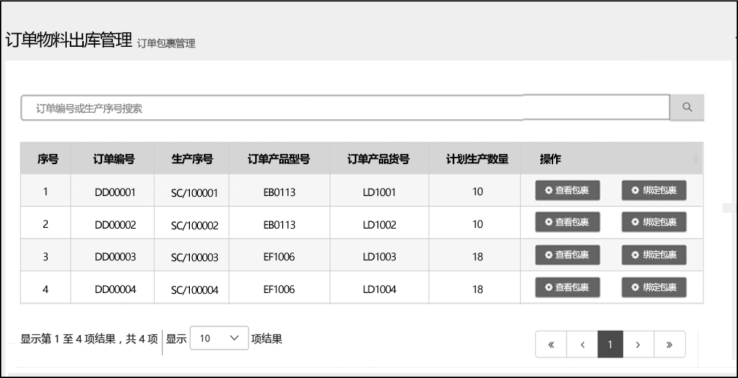
Task: Click the 订单编号 column header
Action: 113,159
